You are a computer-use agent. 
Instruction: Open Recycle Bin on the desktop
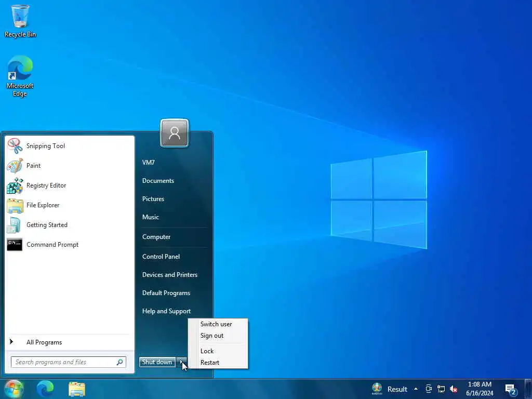[20, 21]
